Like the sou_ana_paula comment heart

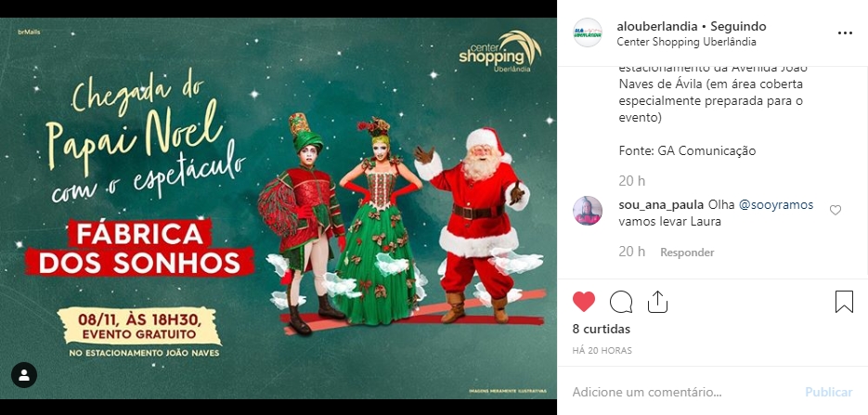pos(836,210)
